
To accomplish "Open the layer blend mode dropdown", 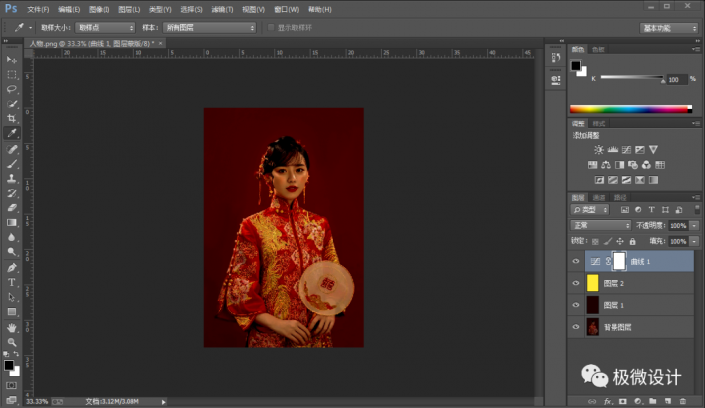I will 601,225.
